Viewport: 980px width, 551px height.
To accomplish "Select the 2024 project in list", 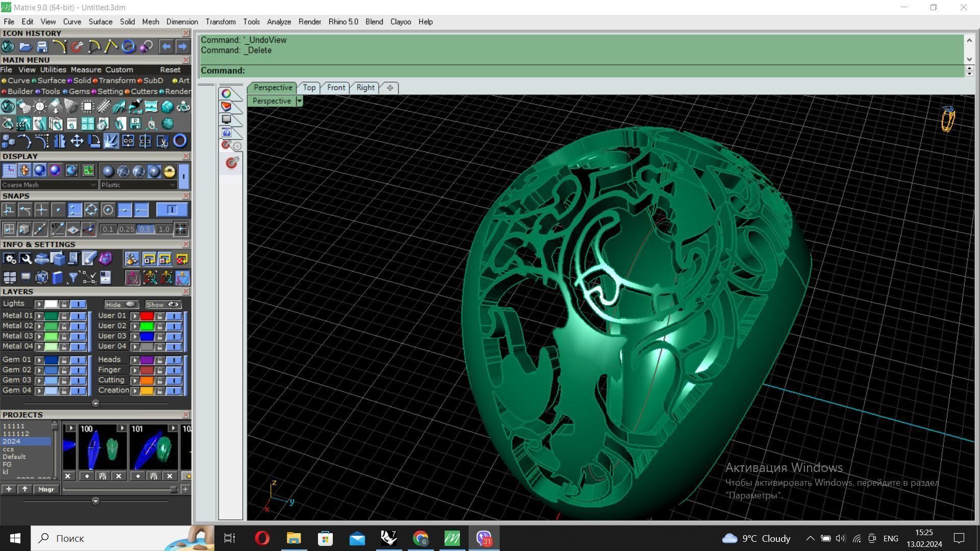I will point(27,441).
